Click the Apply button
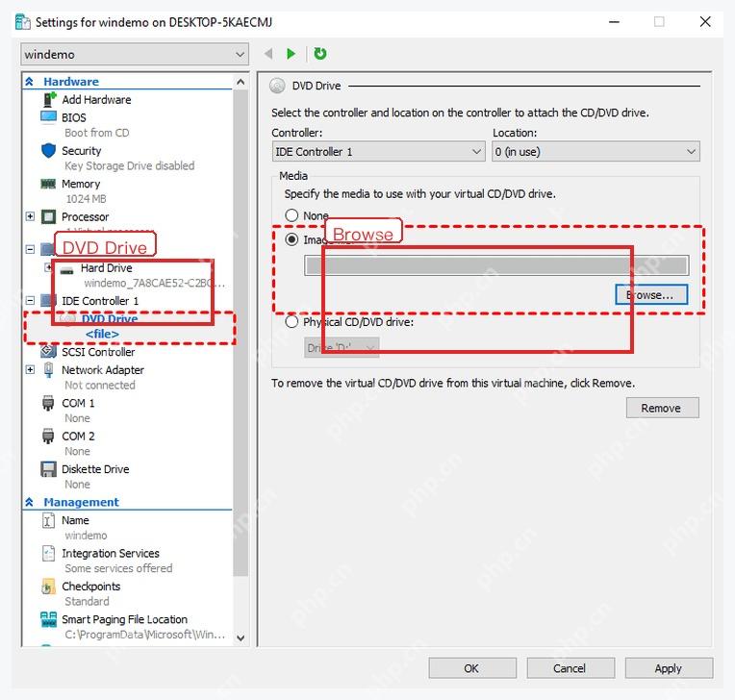The width and height of the screenshot is (735, 700). tap(669, 668)
